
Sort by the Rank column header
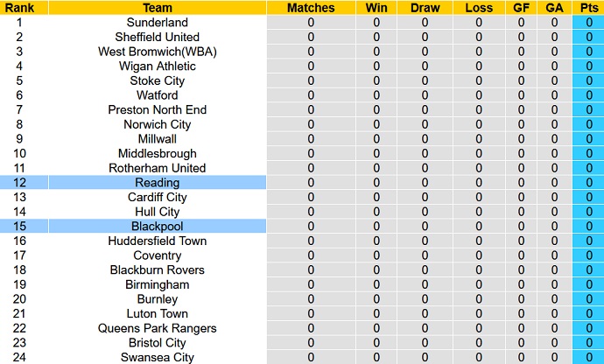tap(18, 8)
